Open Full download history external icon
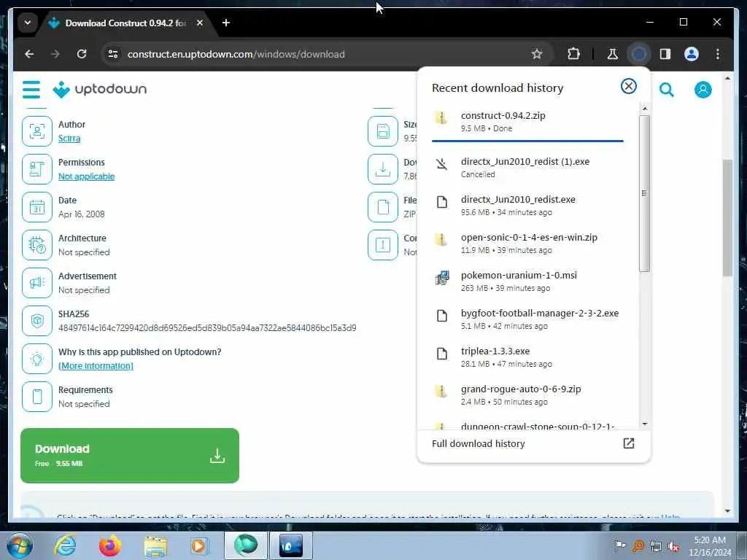This screenshot has height=560, width=747. [628, 443]
